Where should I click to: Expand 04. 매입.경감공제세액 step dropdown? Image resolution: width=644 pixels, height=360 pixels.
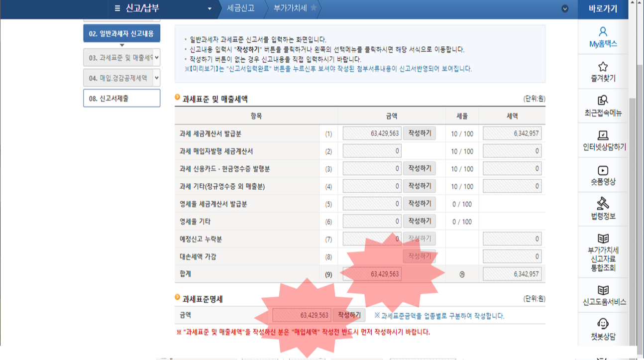(x=157, y=78)
